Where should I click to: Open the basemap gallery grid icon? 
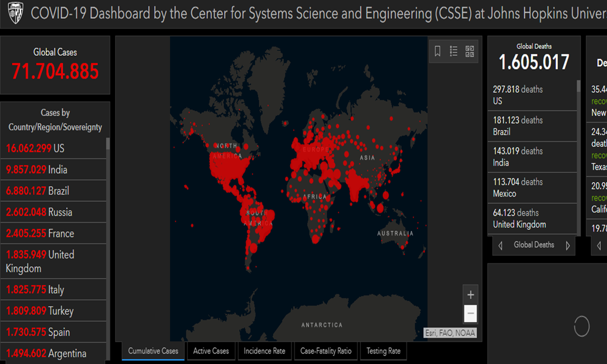click(x=470, y=52)
